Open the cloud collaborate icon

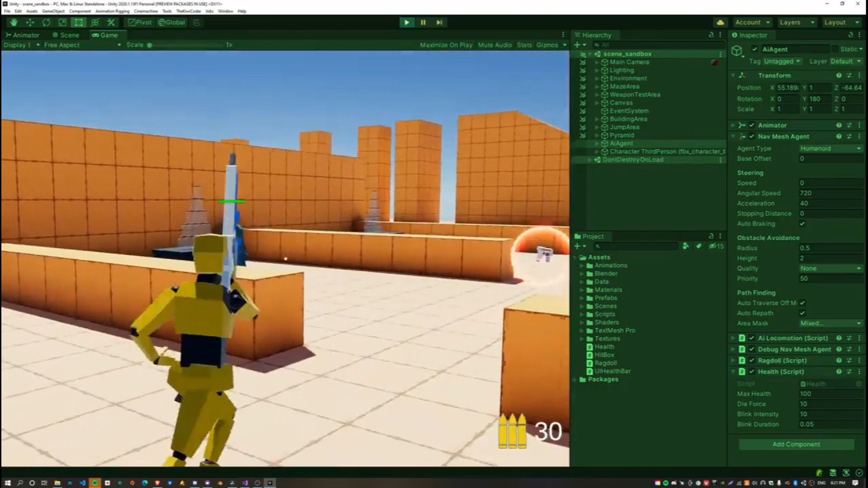[x=720, y=22]
